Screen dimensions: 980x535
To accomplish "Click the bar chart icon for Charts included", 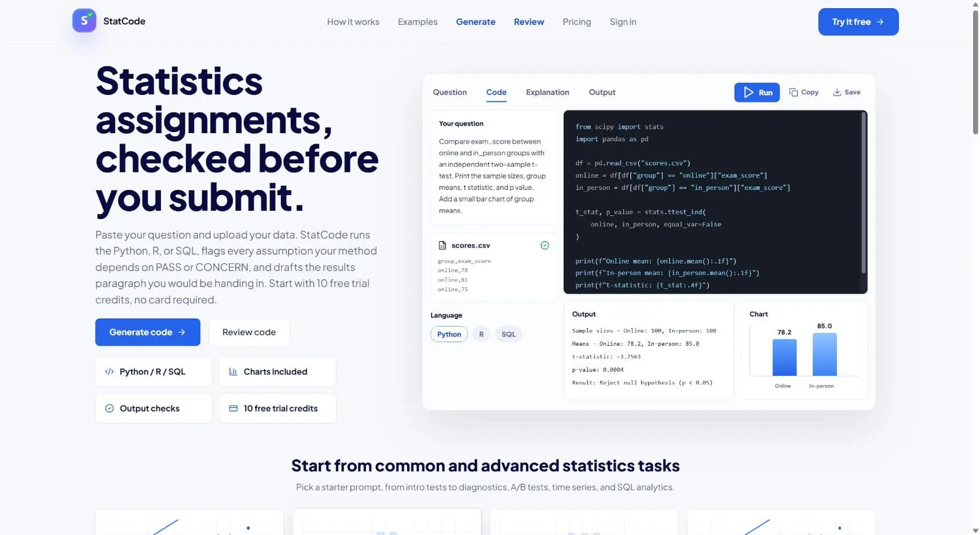I will 233,372.
